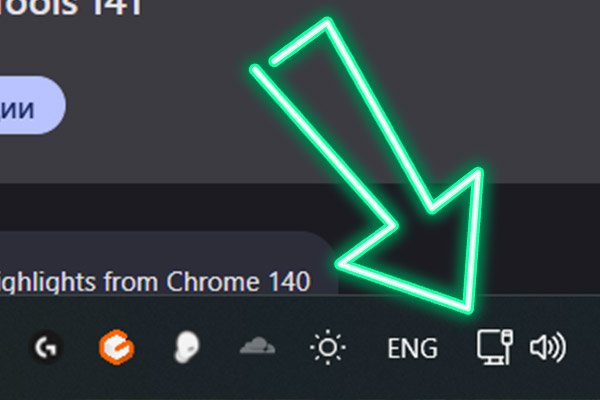This screenshot has width=600, height=400.
Task: Toggle Cloudflare WARP from its cloud icon
Action: point(257,346)
